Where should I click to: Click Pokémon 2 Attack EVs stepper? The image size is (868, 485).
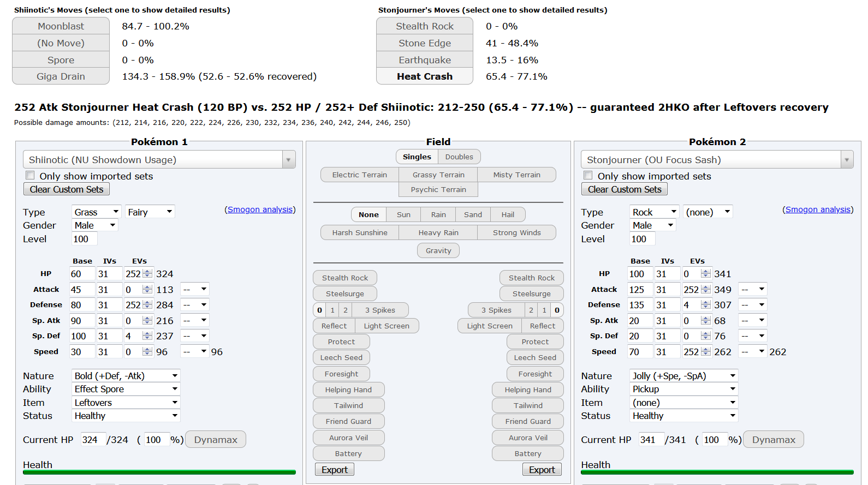tap(706, 290)
